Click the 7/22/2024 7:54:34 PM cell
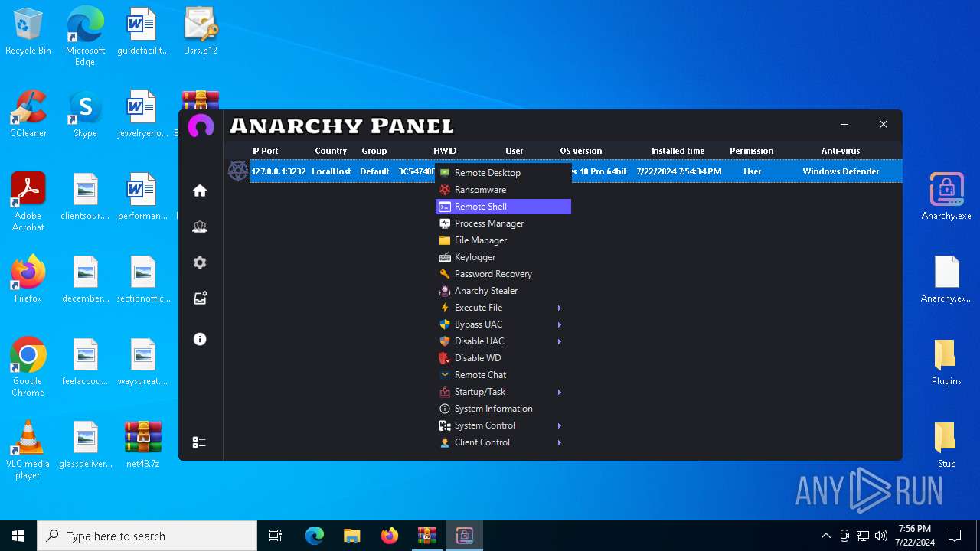Viewport: 980px width, 551px height. (x=679, y=171)
